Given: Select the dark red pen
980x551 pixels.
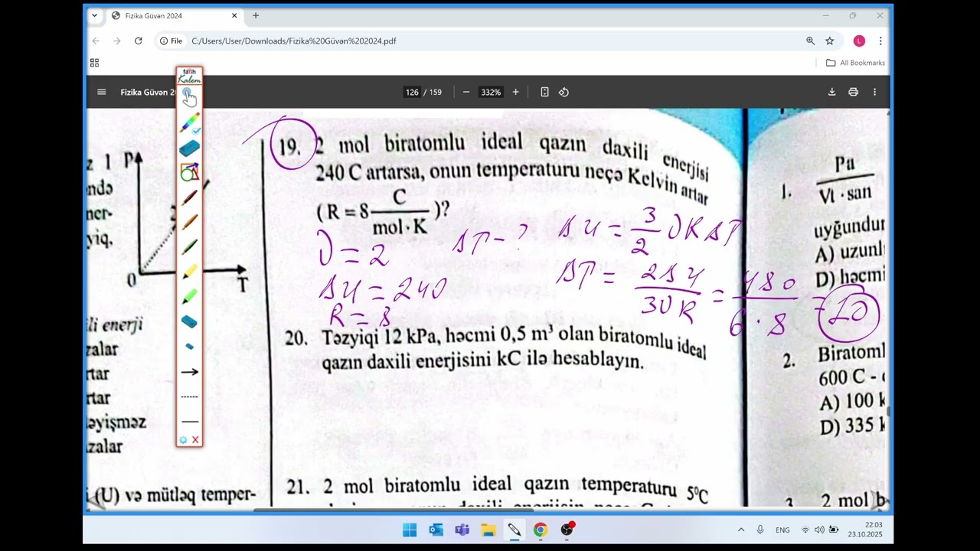Looking at the screenshot, I should click(189, 197).
